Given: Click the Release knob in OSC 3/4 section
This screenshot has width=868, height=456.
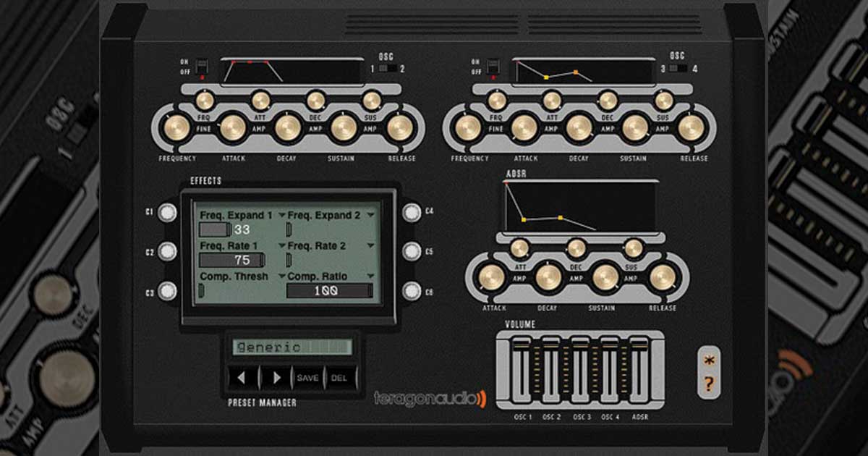Looking at the screenshot, I should (691, 128).
